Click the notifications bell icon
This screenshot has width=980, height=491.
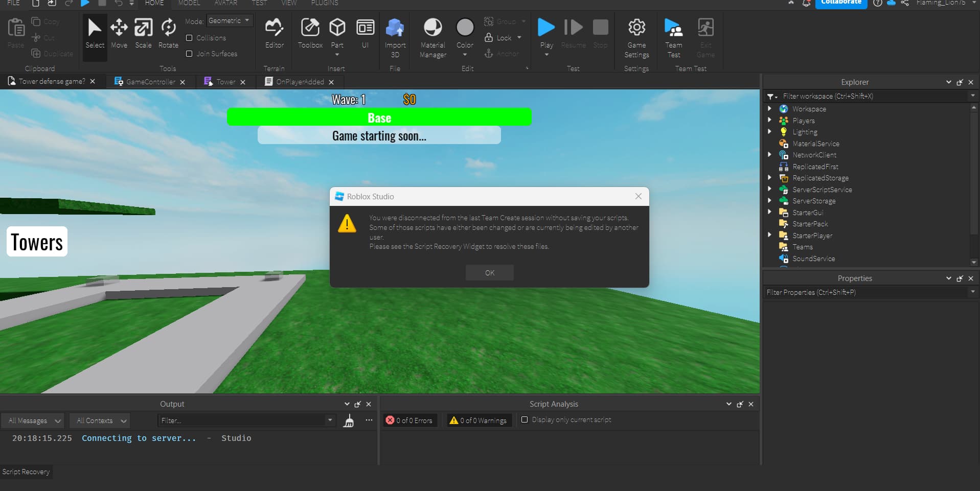pos(807,3)
